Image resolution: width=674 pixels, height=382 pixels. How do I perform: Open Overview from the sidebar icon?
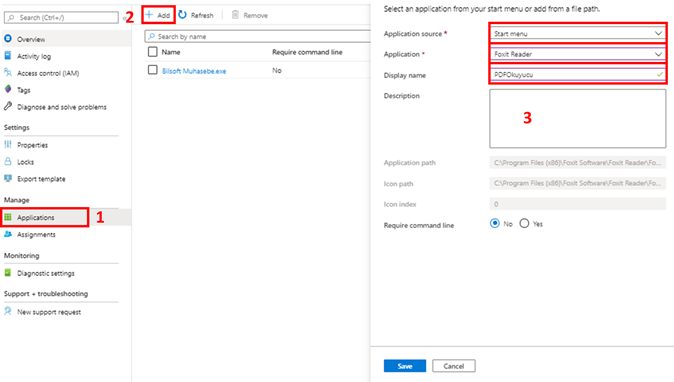(x=8, y=39)
